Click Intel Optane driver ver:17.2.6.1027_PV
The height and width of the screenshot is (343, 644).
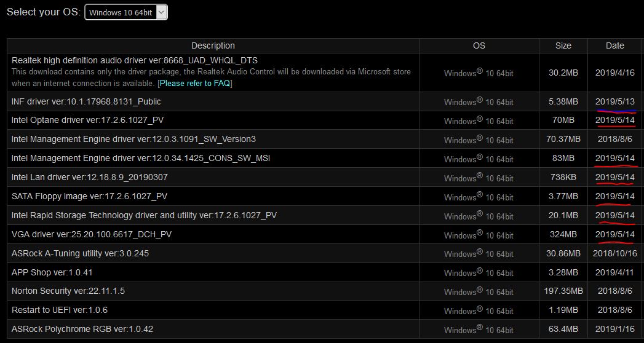tap(88, 120)
